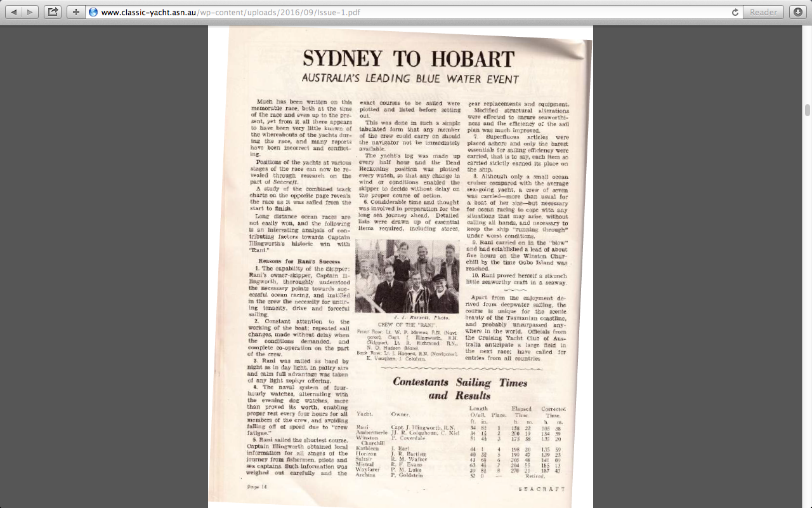This screenshot has width=812, height=508.
Task: Open the Share menu in toolbar
Action: pyautogui.click(x=53, y=12)
